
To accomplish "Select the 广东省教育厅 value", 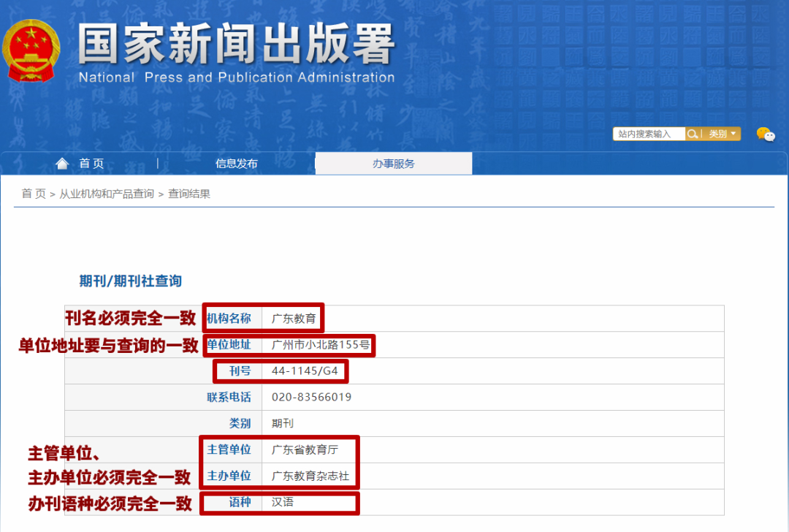I will click(305, 449).
